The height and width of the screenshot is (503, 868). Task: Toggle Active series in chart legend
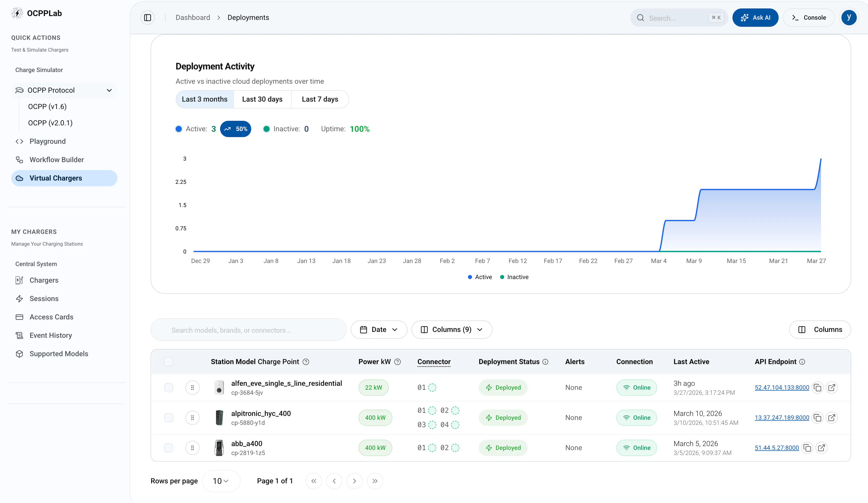pos(480,277)
